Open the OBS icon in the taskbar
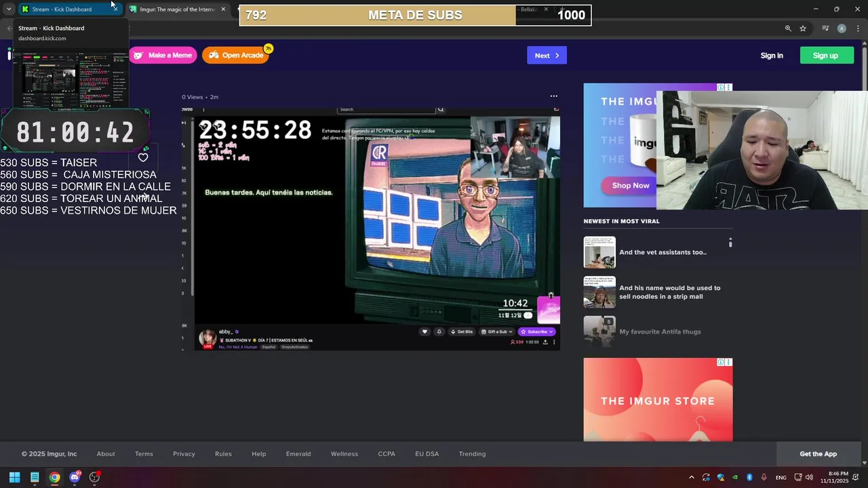This screenshot has height=488, width=868. click(94, 477)
